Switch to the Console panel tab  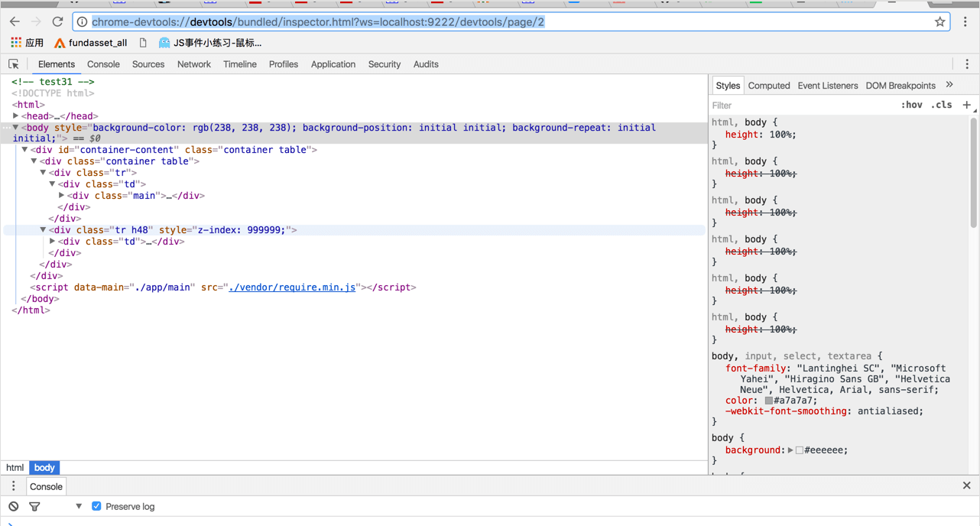[x=103, y=65]
